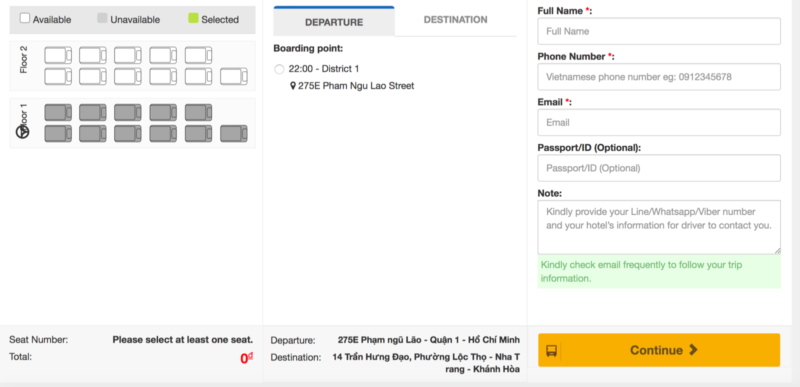Click inside the Note text area

tap(659, 227)
